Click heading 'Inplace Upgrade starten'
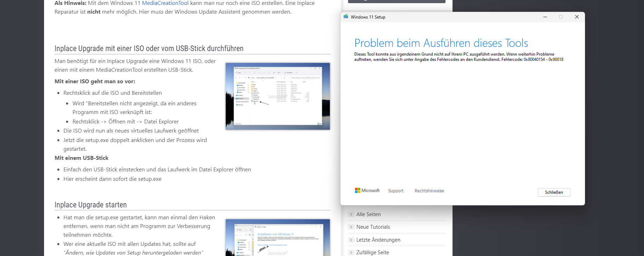The height and width of the screenshot is (256, 644). point(91,205)
